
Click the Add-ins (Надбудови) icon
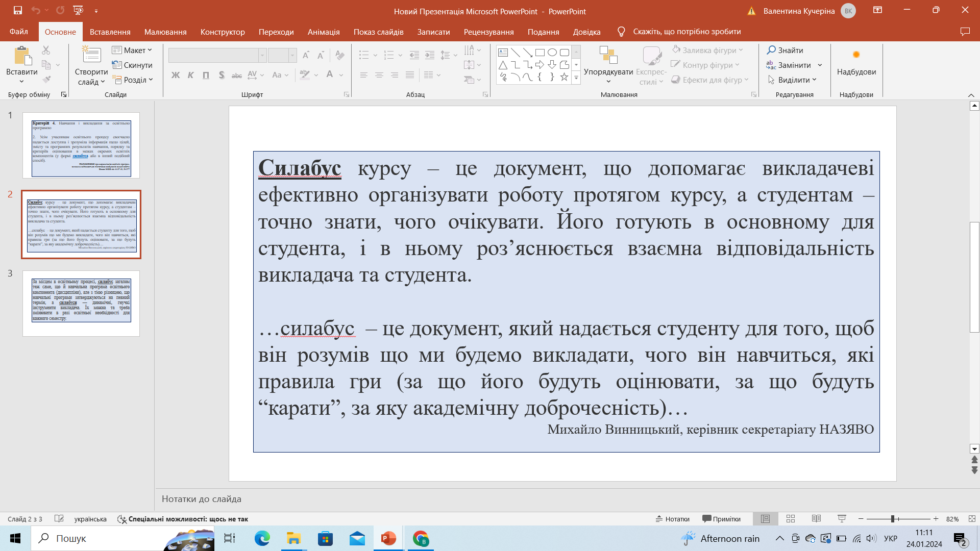(856, 55)
